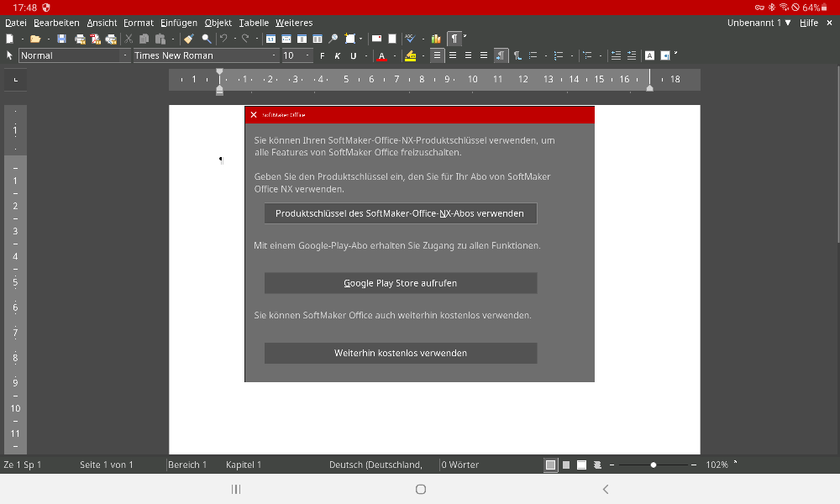Click the Undo arrow icon
This screenshot has height=504, width=840.
[x=223, y=39]
